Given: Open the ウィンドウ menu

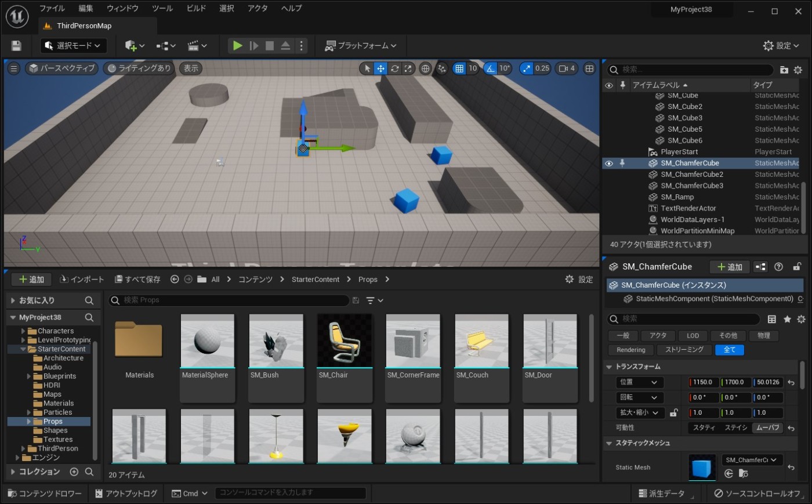Looking at the screenshot, I should tap(123, 9).
